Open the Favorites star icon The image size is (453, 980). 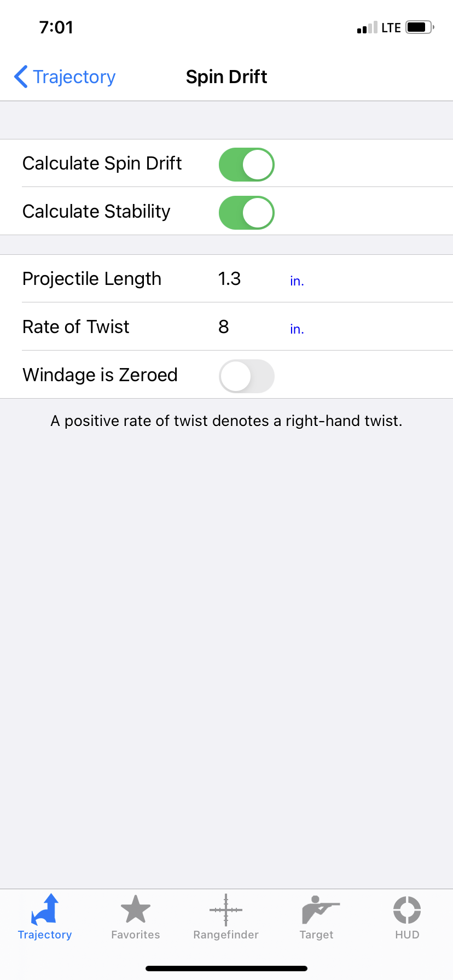[x=135, y=909]
